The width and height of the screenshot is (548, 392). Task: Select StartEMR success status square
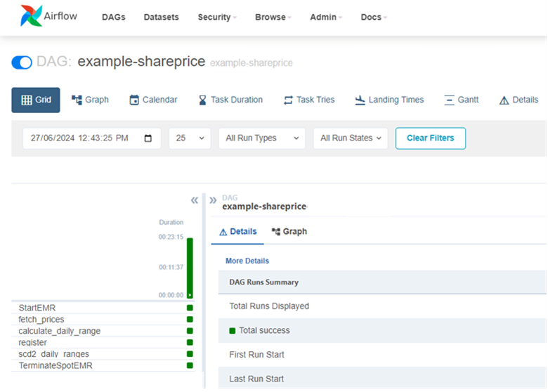190,308
